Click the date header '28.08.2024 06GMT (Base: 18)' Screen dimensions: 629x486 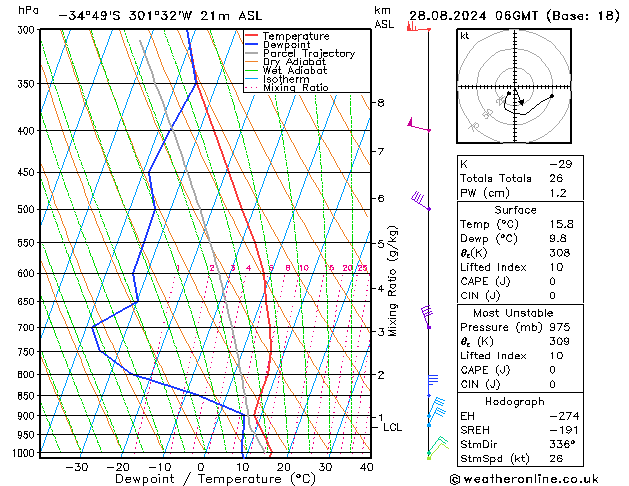[x=514, y=16]
